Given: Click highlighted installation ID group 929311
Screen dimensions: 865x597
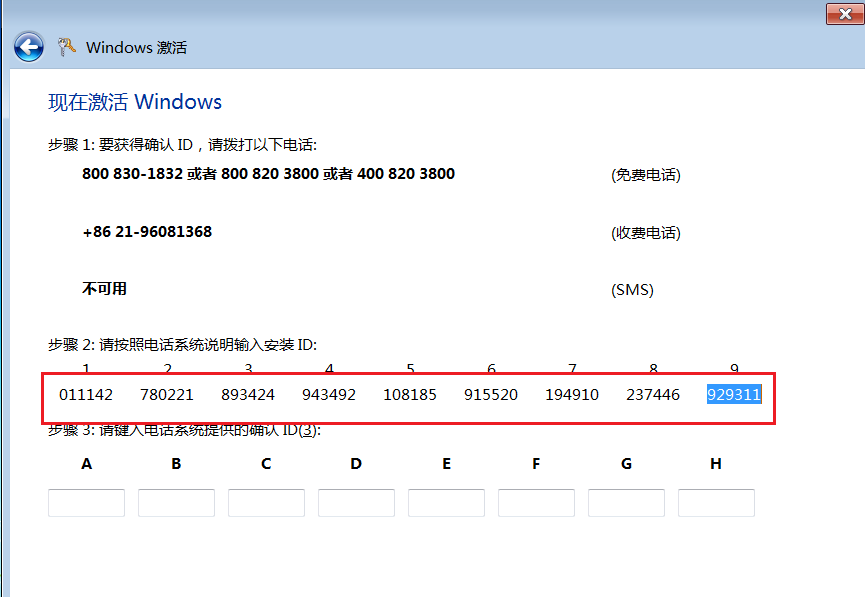Looking at the screenshot, I should point(734,395).
